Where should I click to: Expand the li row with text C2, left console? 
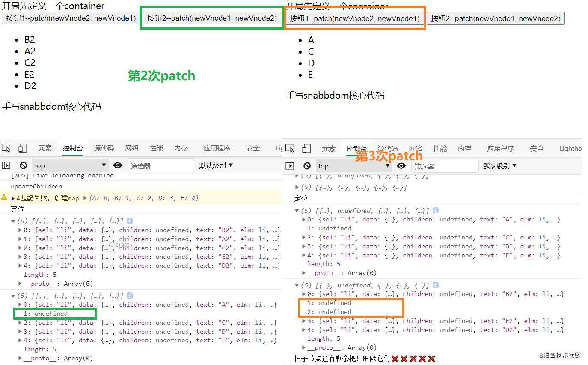click(x=20, y=248)
